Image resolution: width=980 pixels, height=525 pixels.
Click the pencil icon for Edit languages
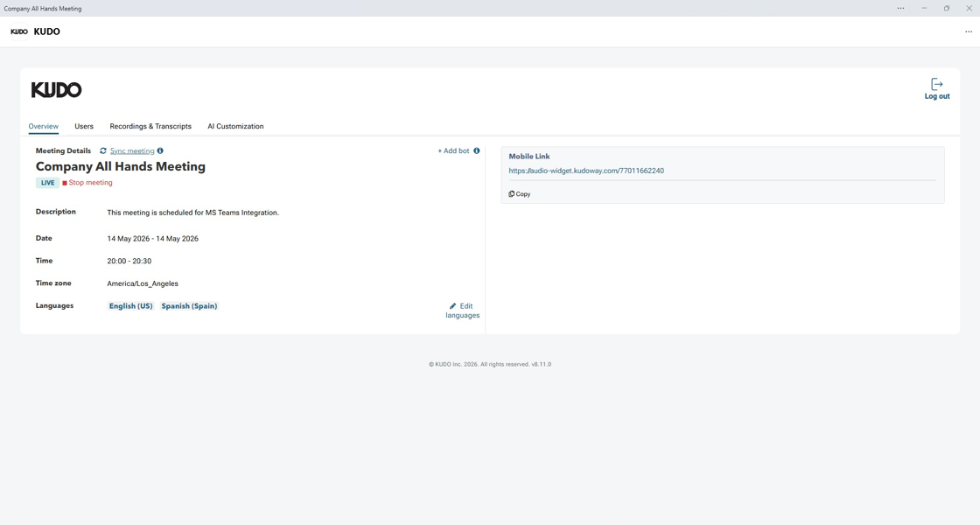(452, 306)
